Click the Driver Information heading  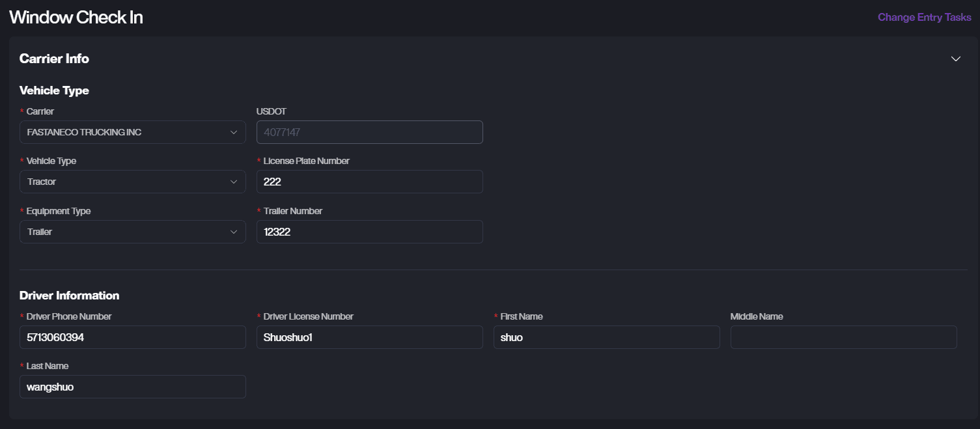(69, 296)
